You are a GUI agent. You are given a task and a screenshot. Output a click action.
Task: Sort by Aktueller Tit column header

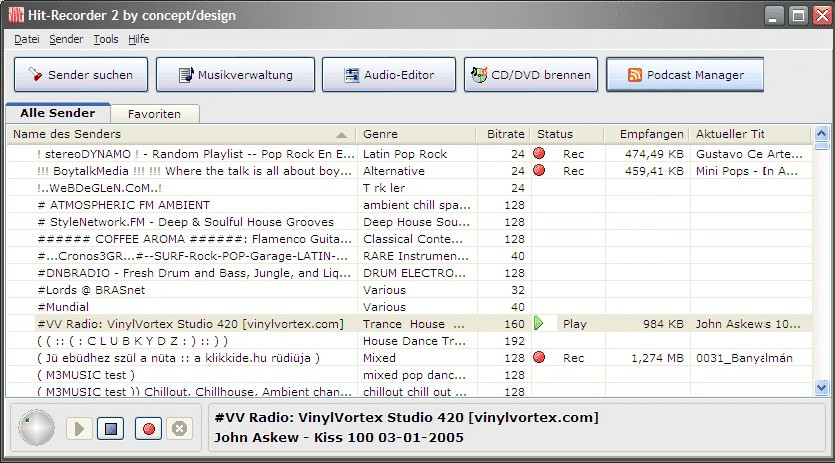click(x=751, y=134)
